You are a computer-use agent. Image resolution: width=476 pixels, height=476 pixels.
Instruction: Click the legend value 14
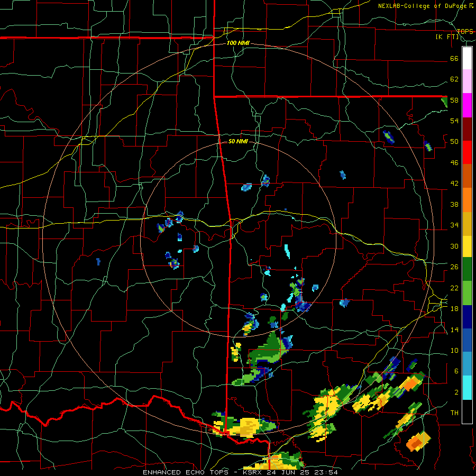454,329
